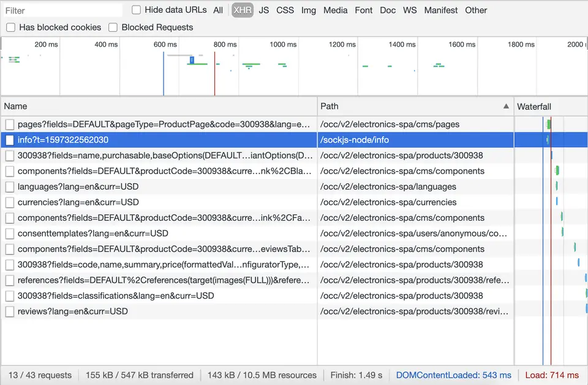Click waterfall bar of languages request

click(557, 186)
